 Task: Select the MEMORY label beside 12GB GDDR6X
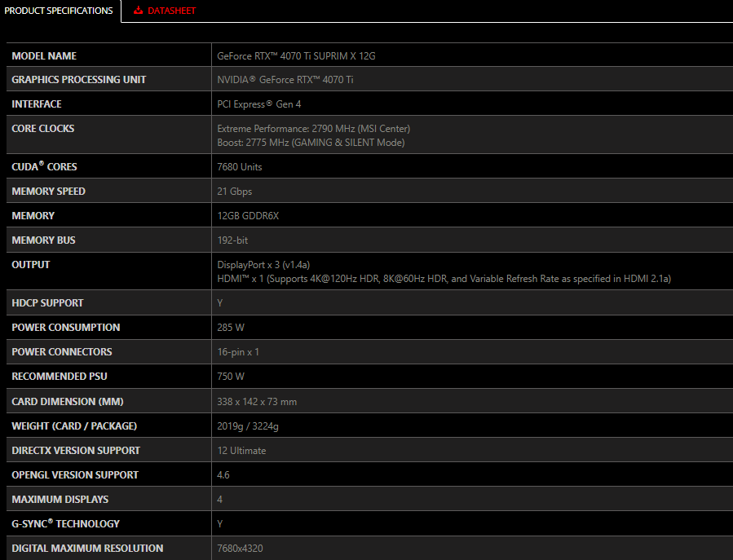point(33,216)
